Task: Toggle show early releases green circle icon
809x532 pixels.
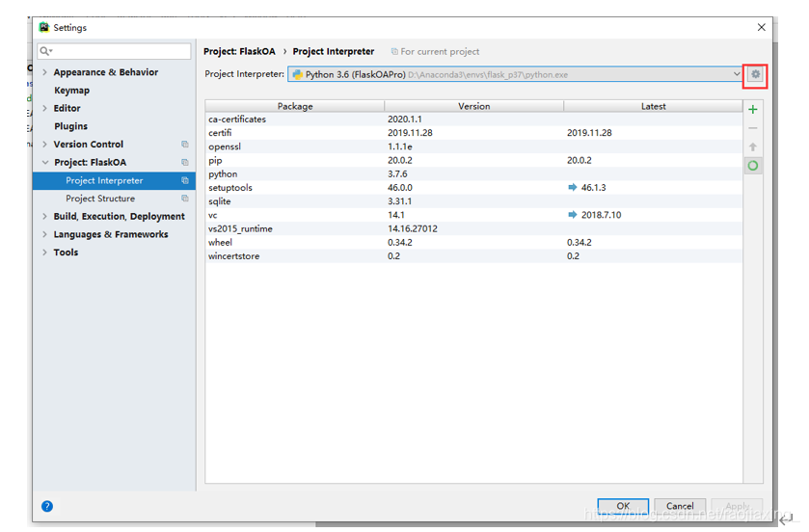Action: pyautogui.click(x=753, y=166)
